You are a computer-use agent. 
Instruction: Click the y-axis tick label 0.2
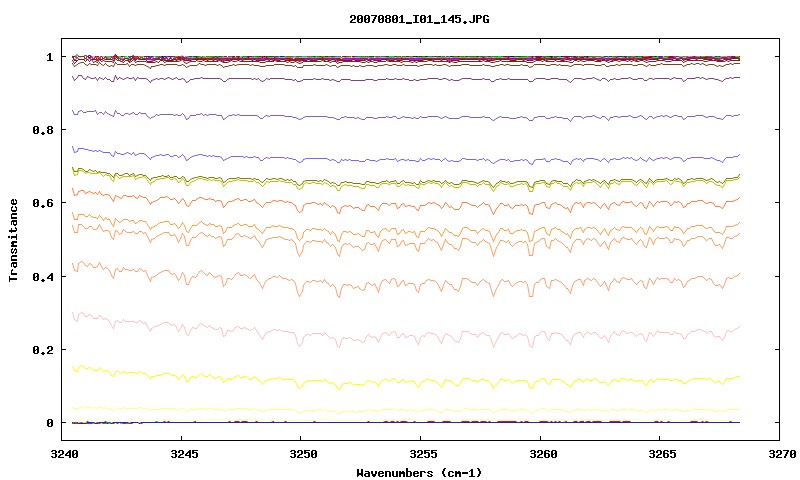pyautogui.click(x=43, y=350)
